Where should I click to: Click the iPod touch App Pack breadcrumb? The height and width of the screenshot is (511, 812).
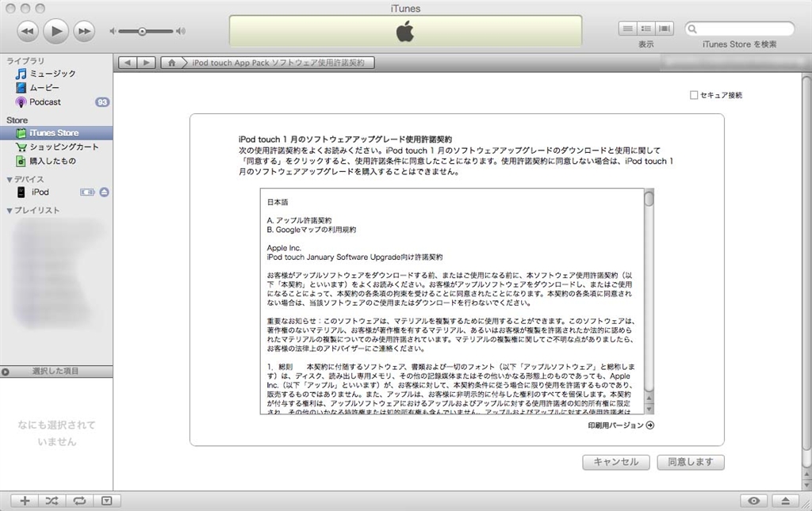(278, 63)
